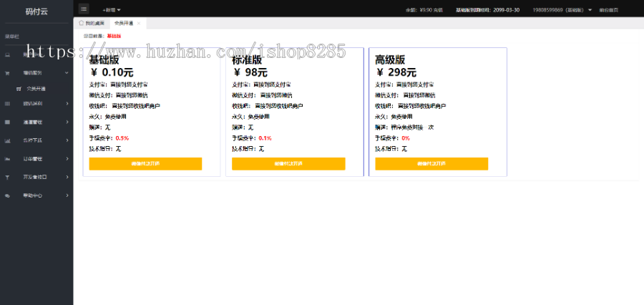The width and height of the screenshot is (644, 305).
Task: Toggle the hamburger sidebar collapse button
Action: [84, 9]
